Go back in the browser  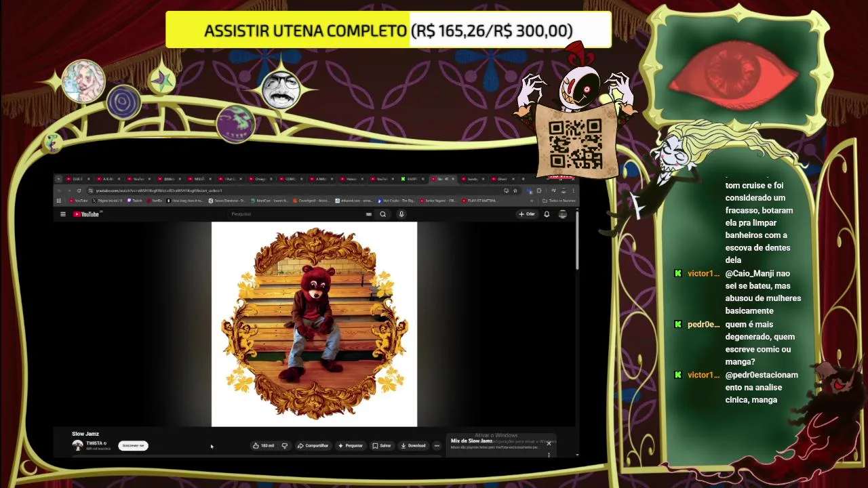coord(59,190)
